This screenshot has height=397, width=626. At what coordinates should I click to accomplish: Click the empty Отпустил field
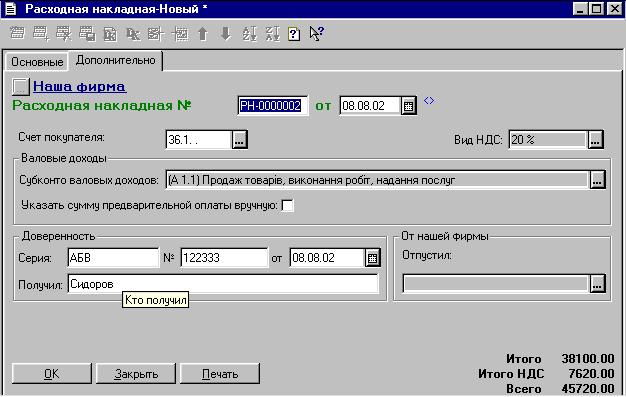496,284
